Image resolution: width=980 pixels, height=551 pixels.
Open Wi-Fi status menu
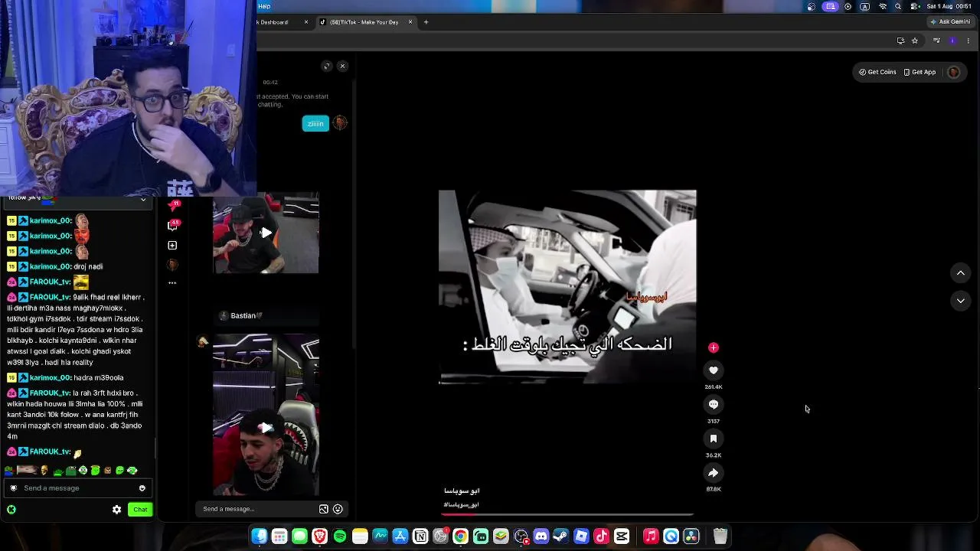882,6
